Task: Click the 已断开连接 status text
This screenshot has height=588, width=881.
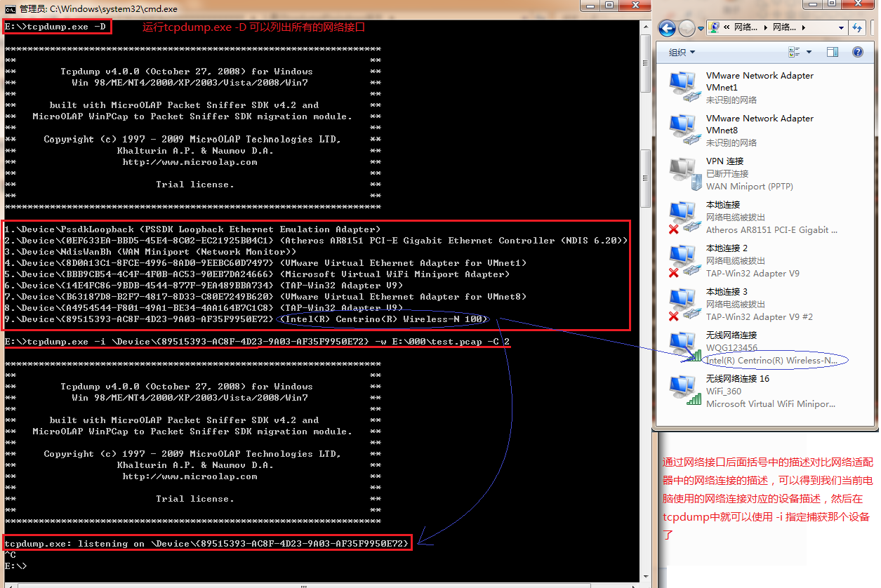Action: point(727,174)
